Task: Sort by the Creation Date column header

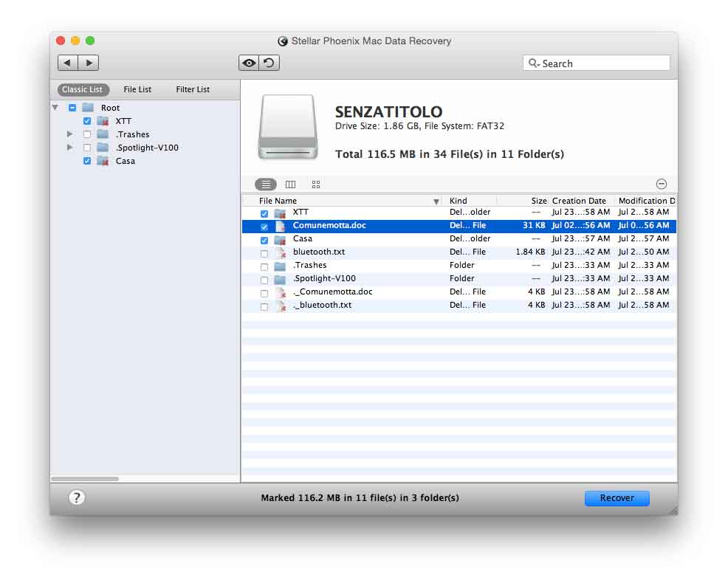Action: [x=581, y=201]
